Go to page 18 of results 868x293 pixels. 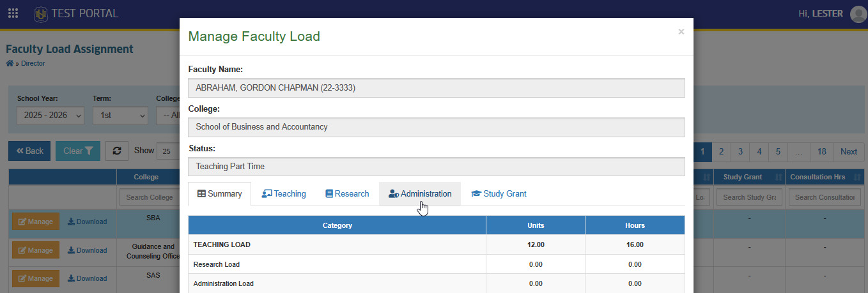822,151
